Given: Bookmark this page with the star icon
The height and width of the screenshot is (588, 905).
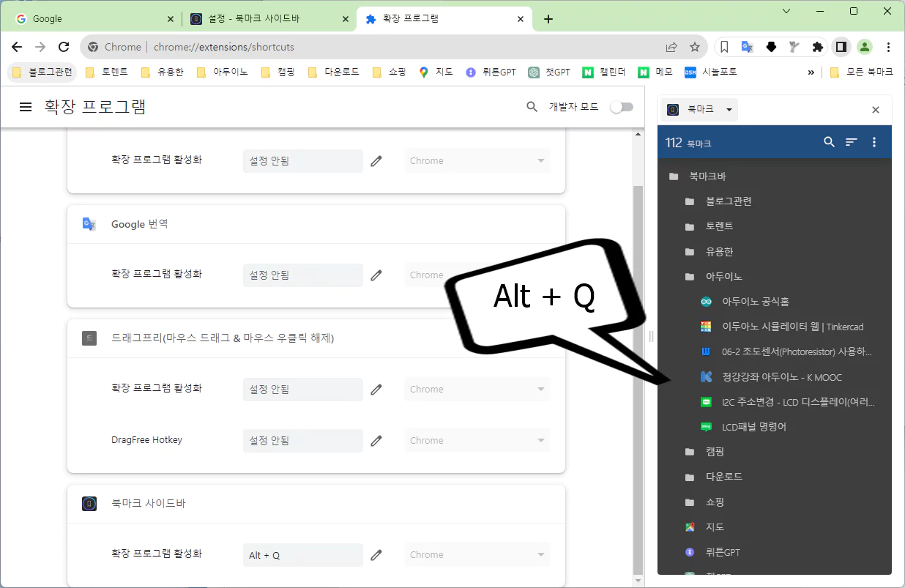Looking at the screenshot, I should coord(694,47).
